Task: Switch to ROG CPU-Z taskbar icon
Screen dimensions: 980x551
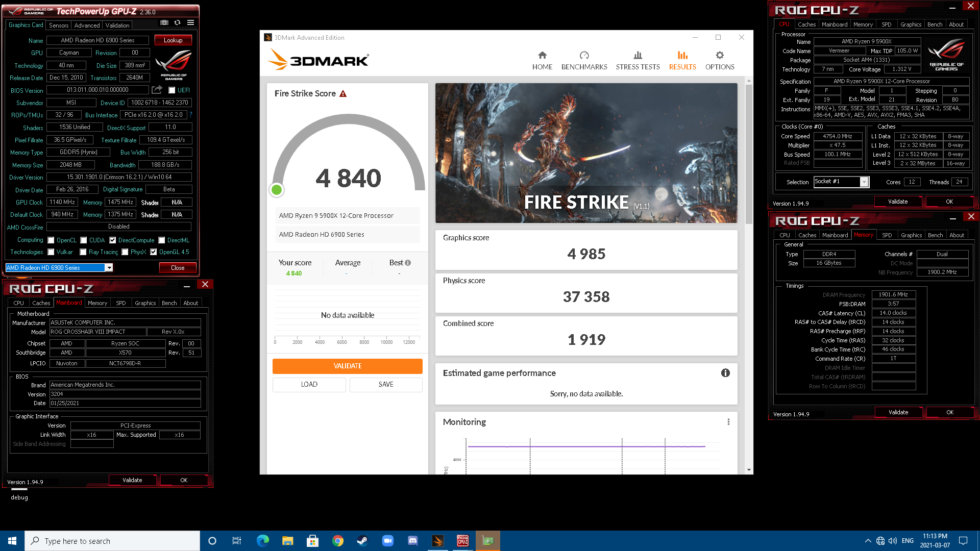Action: pos(462,541)
